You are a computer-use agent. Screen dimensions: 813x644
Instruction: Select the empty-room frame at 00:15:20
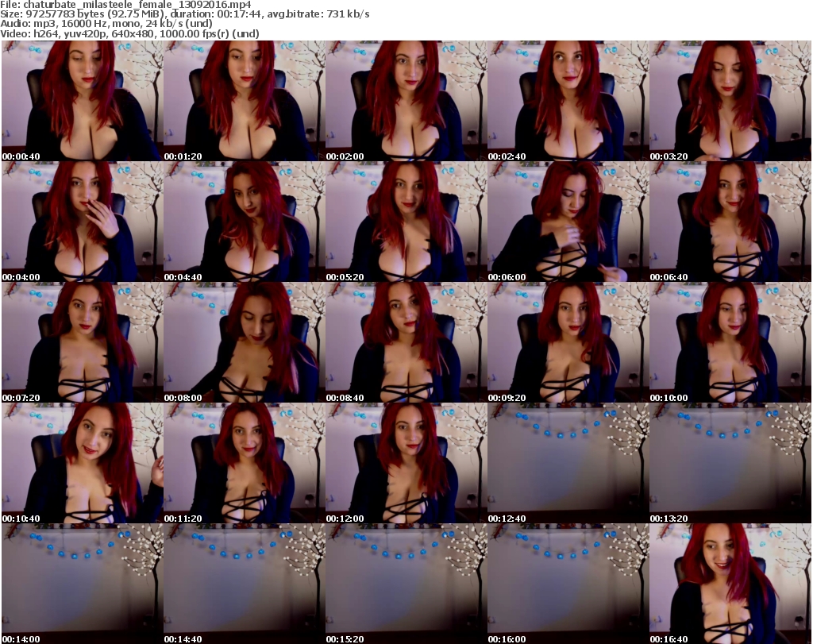[406, 584]
